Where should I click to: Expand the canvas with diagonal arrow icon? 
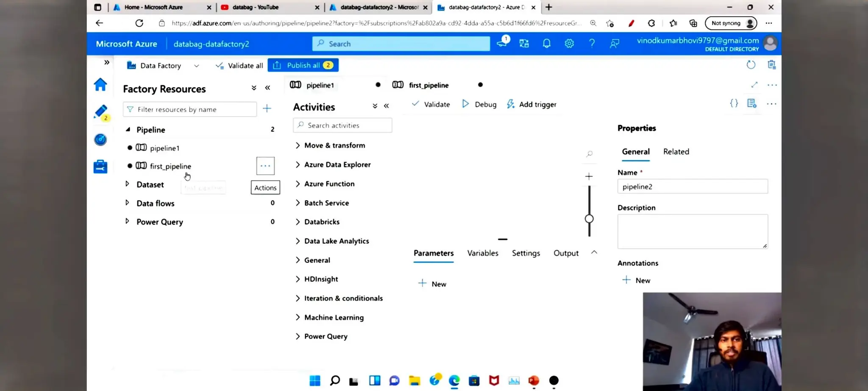pyautogui.click(x=754, y=85)
